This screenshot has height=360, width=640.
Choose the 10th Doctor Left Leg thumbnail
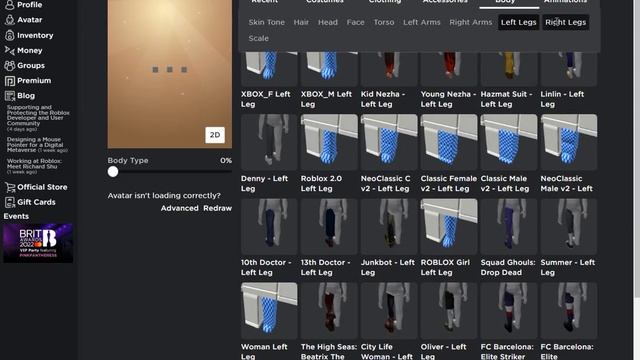pyautogui.click(x=269, y=227)
